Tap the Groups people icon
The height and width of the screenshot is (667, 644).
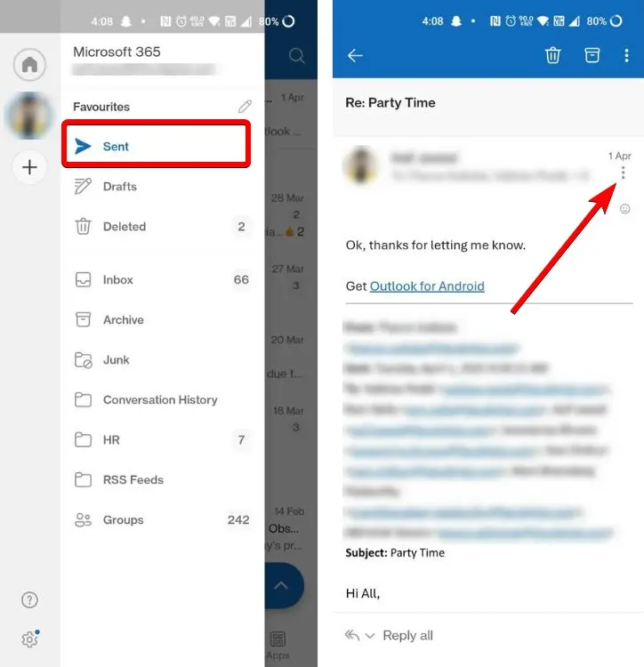[x=83, y=520]
